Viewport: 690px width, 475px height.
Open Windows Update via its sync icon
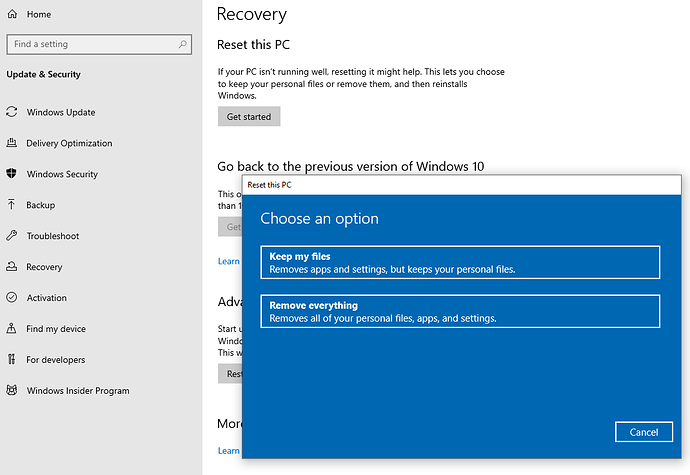pos(12,112)
